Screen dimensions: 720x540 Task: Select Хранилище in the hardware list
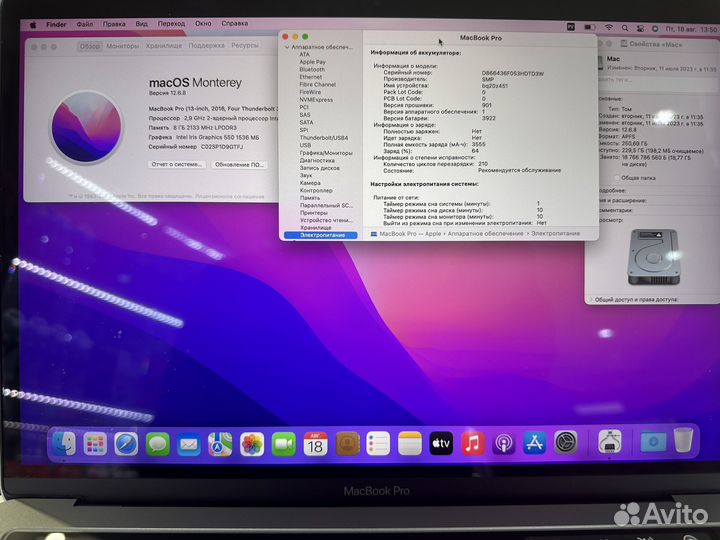click(x=315, y=228)
